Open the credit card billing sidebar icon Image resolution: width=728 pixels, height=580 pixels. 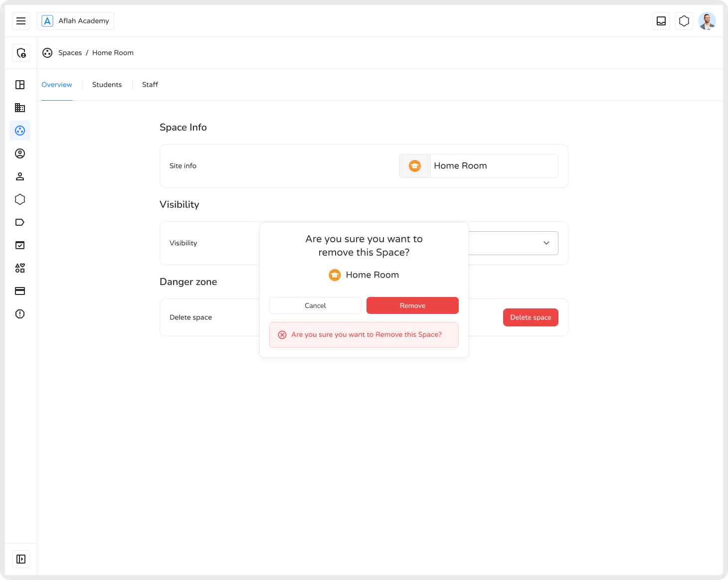(20, 291)
